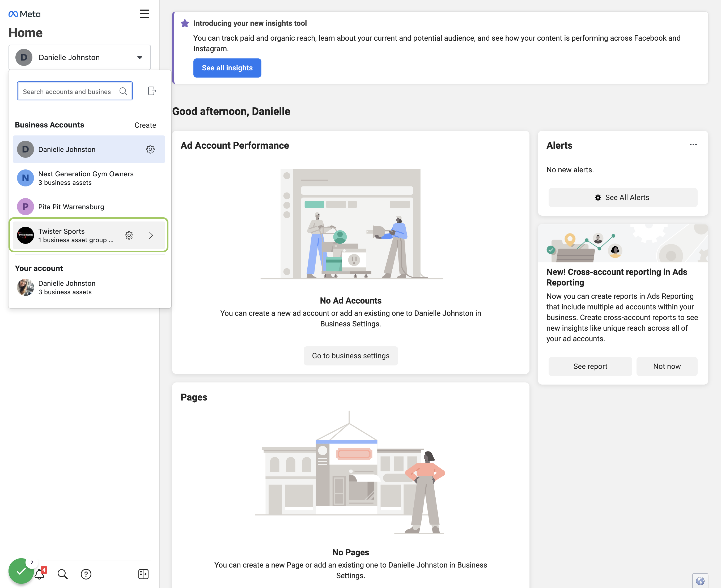721x588 pixels.
Task: Click the No Pages text
Action: point(351,552)
